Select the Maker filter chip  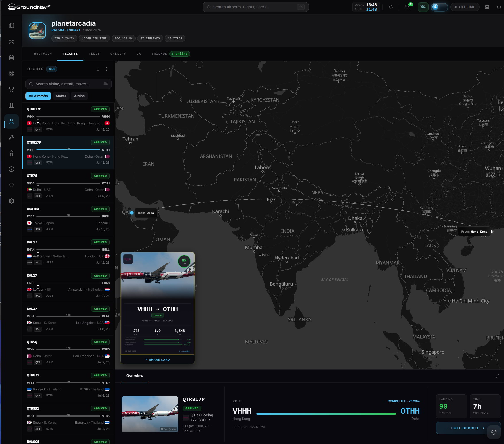point(61,96)
